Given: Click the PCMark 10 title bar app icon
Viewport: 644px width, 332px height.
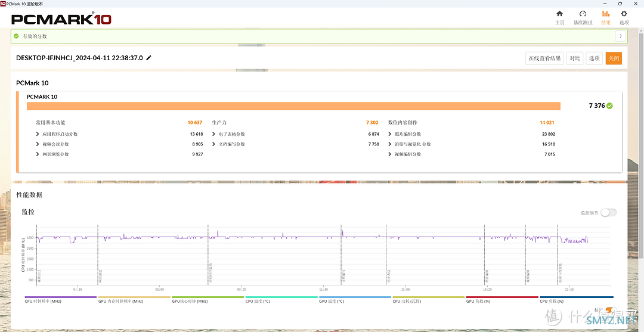Looking at the screenshot, I should tap(4, 4).
